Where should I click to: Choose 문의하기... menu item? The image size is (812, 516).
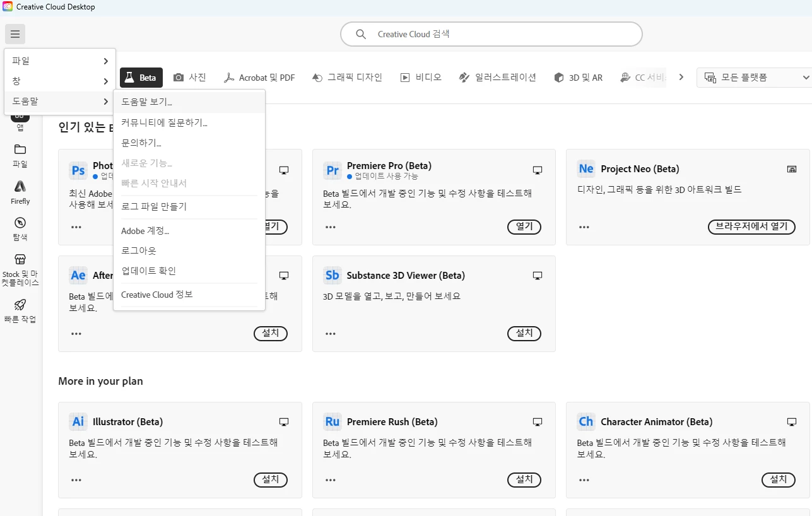(x=189, y=143)
